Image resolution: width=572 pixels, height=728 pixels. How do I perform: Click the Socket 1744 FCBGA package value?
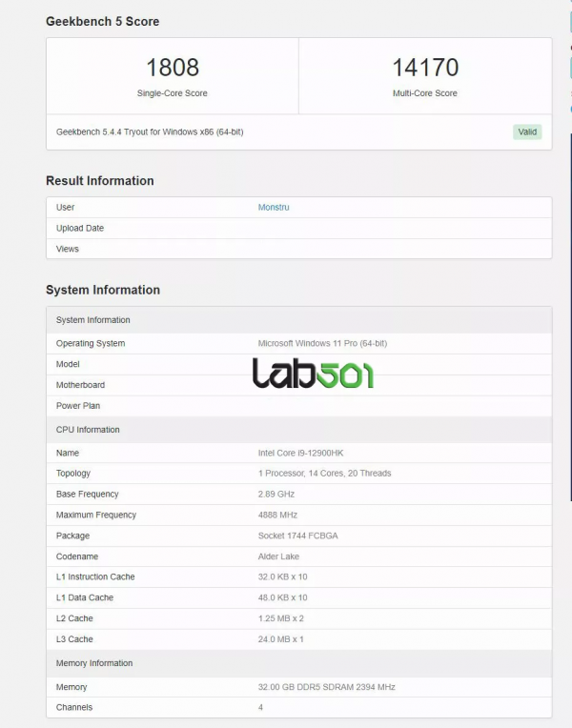click(297, 536)
